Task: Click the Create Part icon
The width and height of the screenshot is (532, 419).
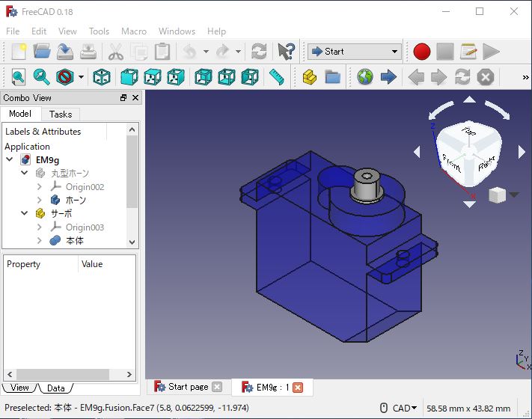Action: (309, 77)
